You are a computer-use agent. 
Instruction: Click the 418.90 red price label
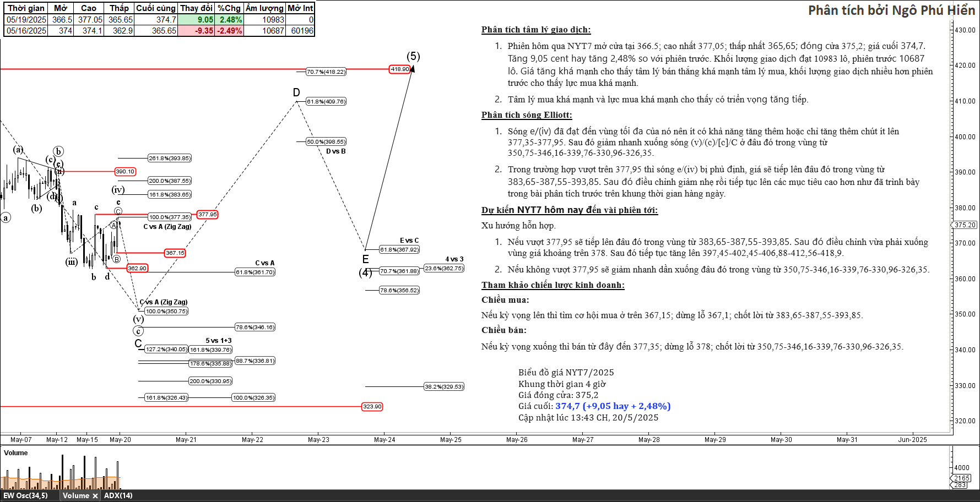tap(400, 69)
